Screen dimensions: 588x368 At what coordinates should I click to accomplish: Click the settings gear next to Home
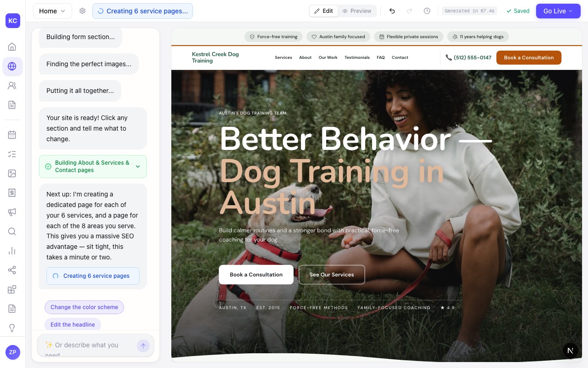pyautogui.click(x=82, y=11)
